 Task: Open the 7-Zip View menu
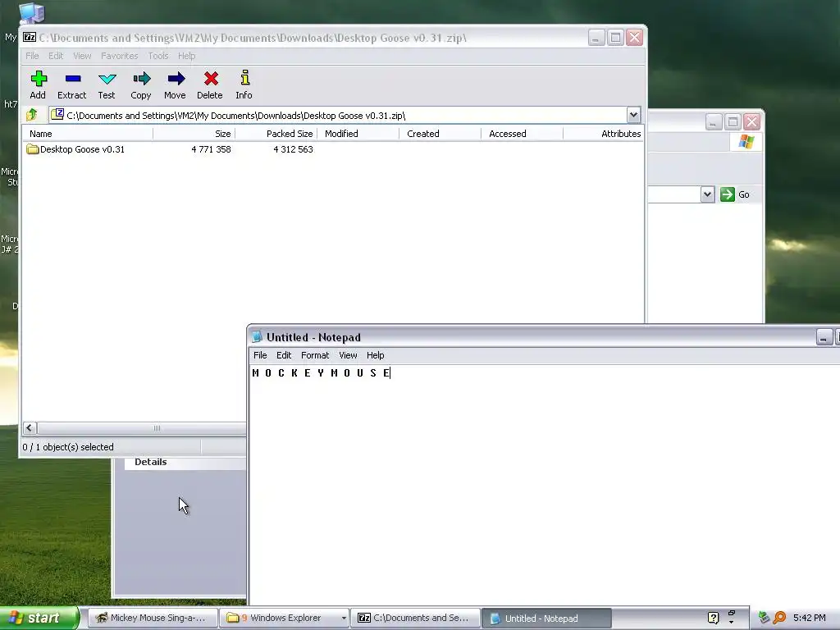[x=82, y=56]
